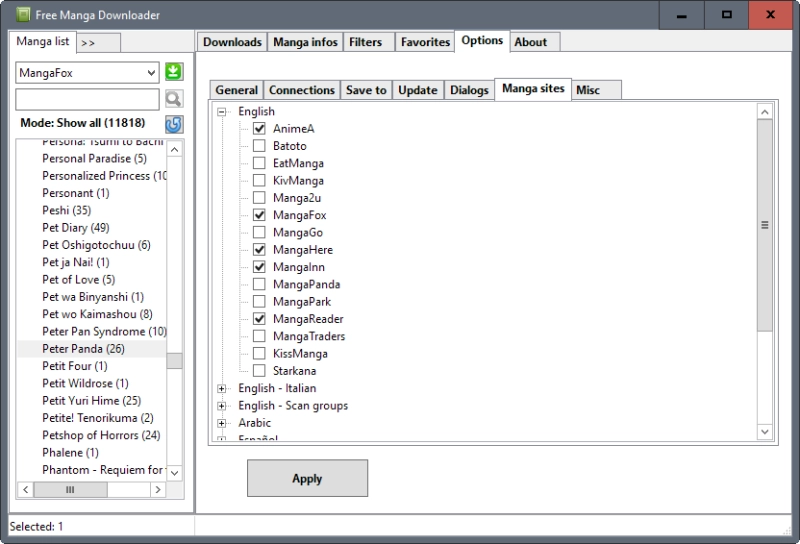Select Petit Yuri Hime (25)

91,401
